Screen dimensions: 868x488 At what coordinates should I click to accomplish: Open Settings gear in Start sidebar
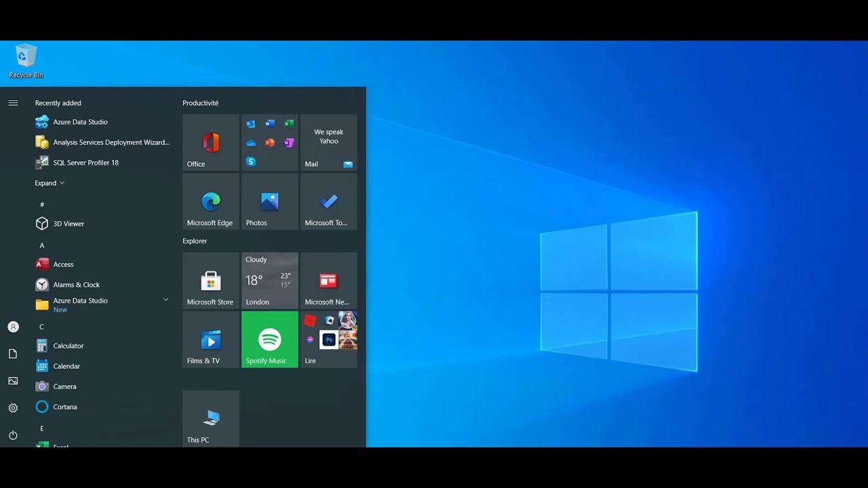[x=13, y=408]
